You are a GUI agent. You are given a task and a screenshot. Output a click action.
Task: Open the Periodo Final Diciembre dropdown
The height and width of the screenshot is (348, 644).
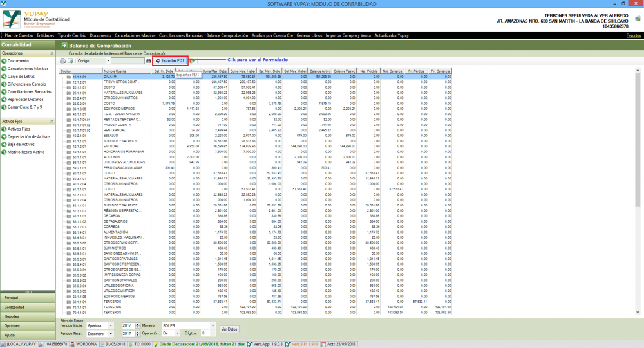point(111,334)
